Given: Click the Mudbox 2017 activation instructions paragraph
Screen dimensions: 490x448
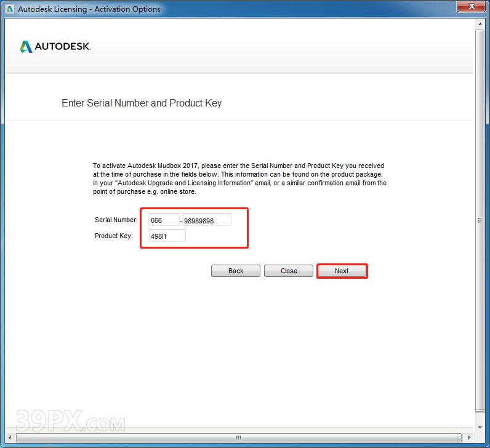Looking at the screenshot, I should [x=239, y=178].
